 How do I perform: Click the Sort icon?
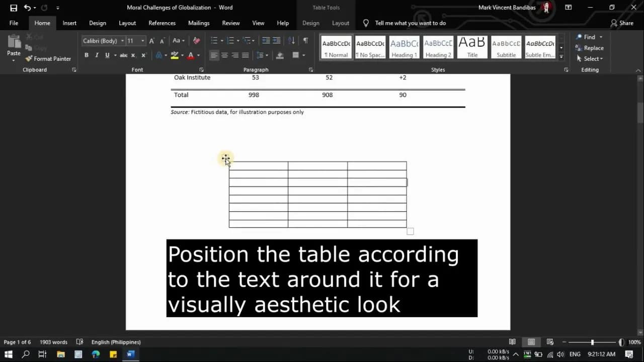click(291, 41)
